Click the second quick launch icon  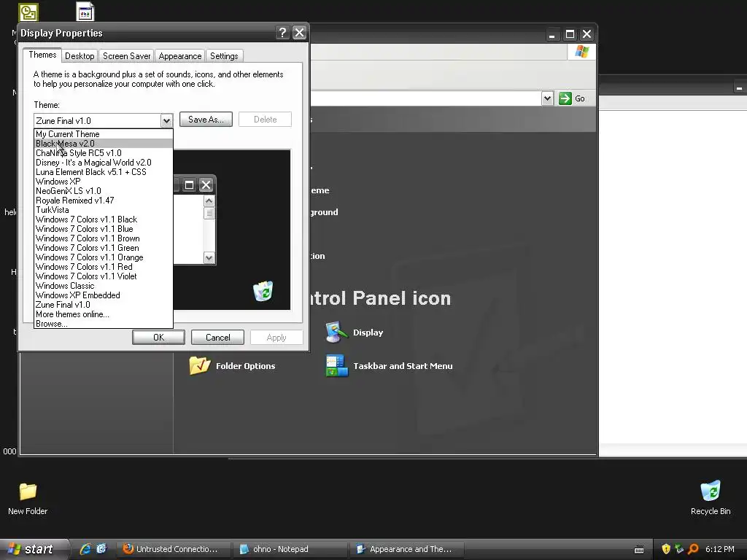pos(101,549)
